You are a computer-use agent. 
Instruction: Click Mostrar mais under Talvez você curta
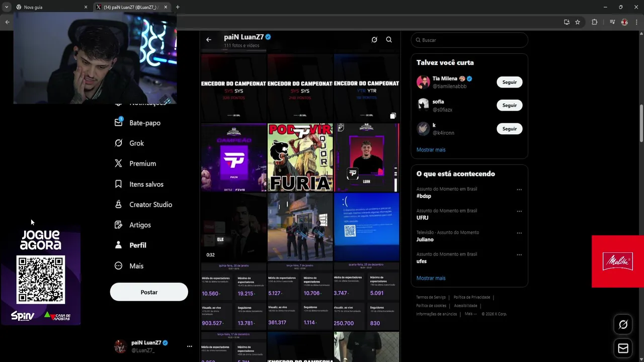pyautogui.click(x=431, y=150)
